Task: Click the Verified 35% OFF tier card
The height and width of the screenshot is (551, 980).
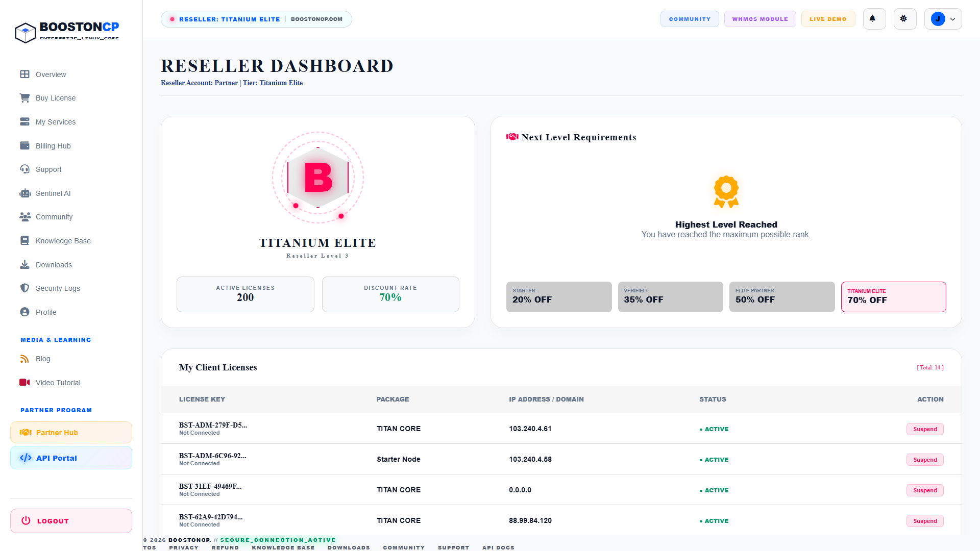Action: 670,297
